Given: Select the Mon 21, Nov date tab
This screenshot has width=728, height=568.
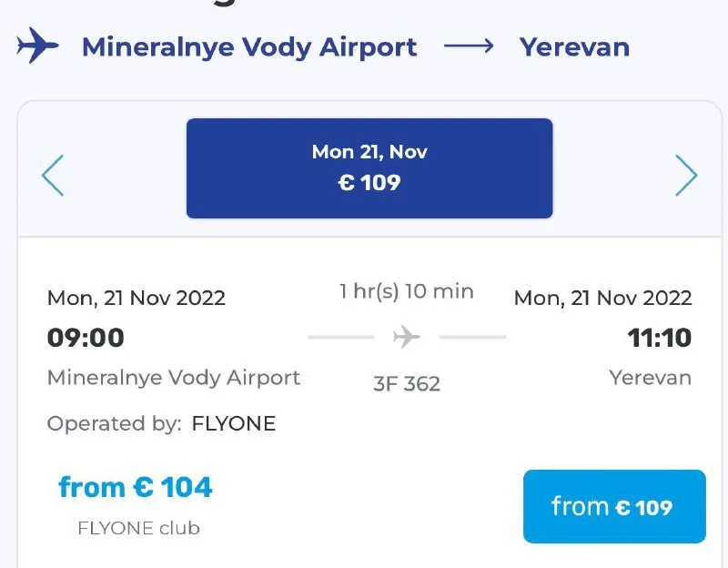Looking at the screenshot, I should coord(369,168).
